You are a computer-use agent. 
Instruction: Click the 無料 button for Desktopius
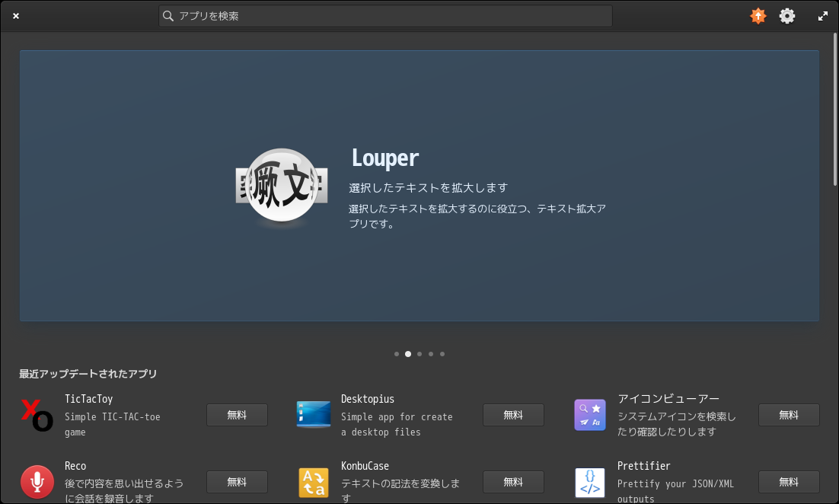(513, 415)
